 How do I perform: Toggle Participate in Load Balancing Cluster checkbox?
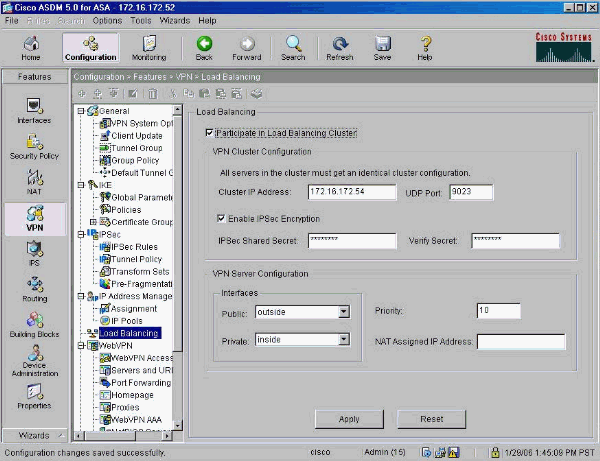(209, 133)
